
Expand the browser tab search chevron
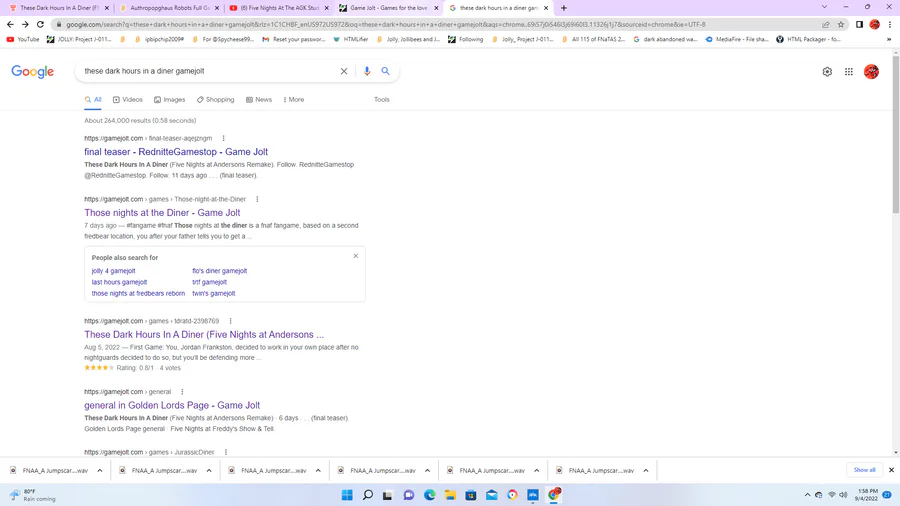(824, 7)
